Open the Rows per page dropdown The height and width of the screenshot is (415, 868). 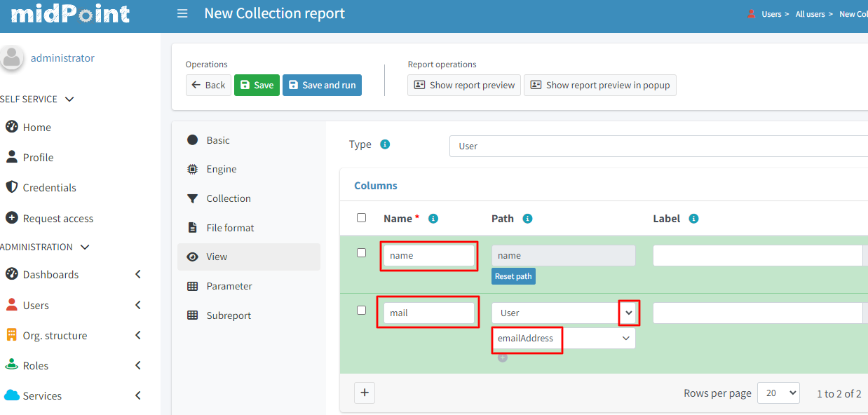(778, 393)
